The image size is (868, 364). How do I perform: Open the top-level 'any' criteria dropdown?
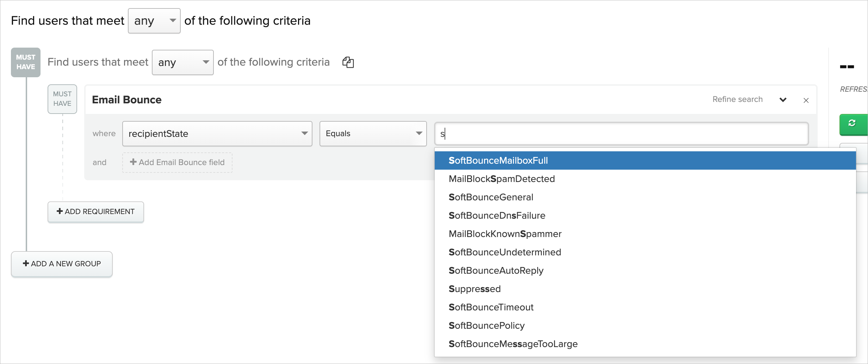154,20
